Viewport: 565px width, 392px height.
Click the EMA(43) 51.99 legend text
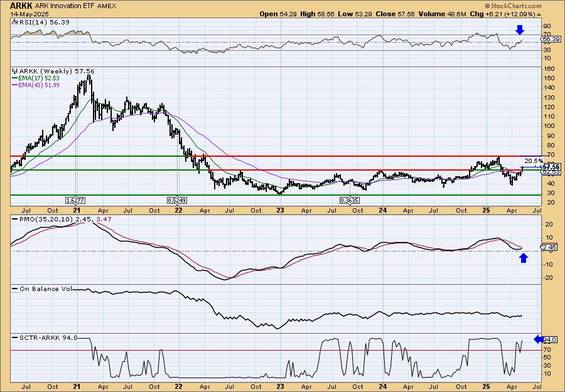[x=39, y=85]
